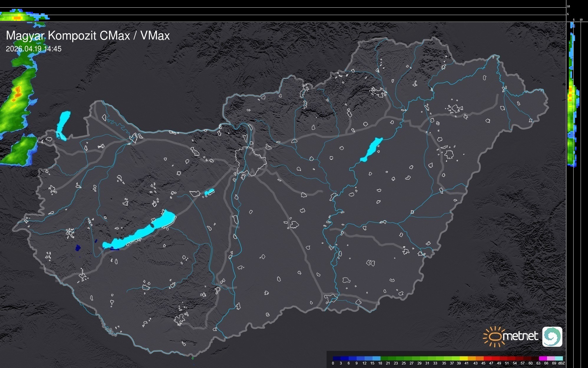Click the darkest blue swatch at the 0 end of the legend
This screenshot has height=368, width=588.
pos(337,358)
